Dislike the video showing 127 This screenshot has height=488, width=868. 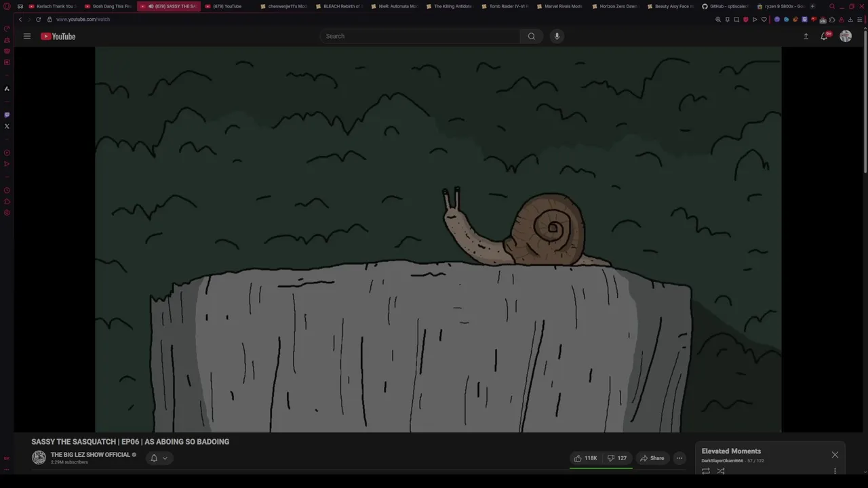point(617,458)
